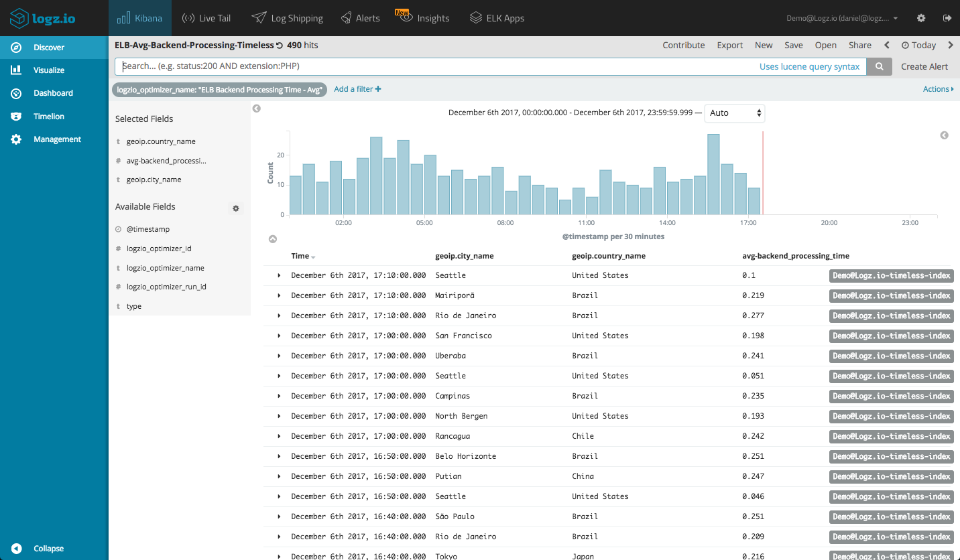Collapse the fields sidebar arrow
The width and height of the screenshot is (960, 560).
(256, 109)
